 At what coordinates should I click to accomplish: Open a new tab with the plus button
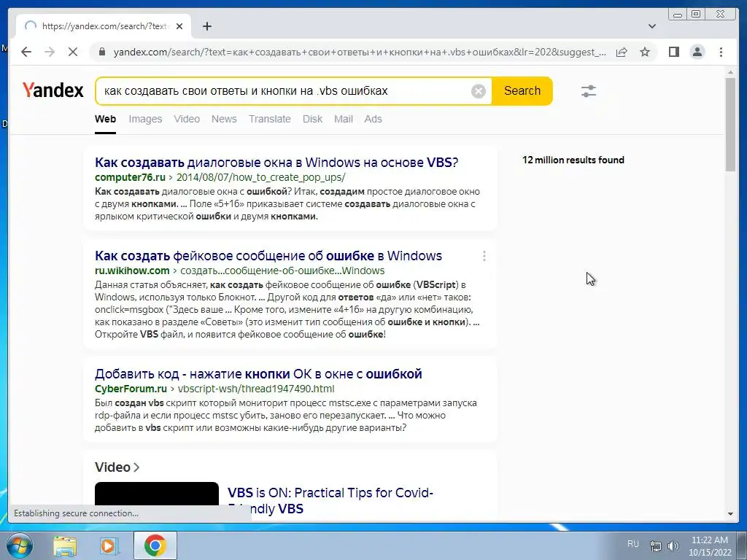(x=206, y=26)
